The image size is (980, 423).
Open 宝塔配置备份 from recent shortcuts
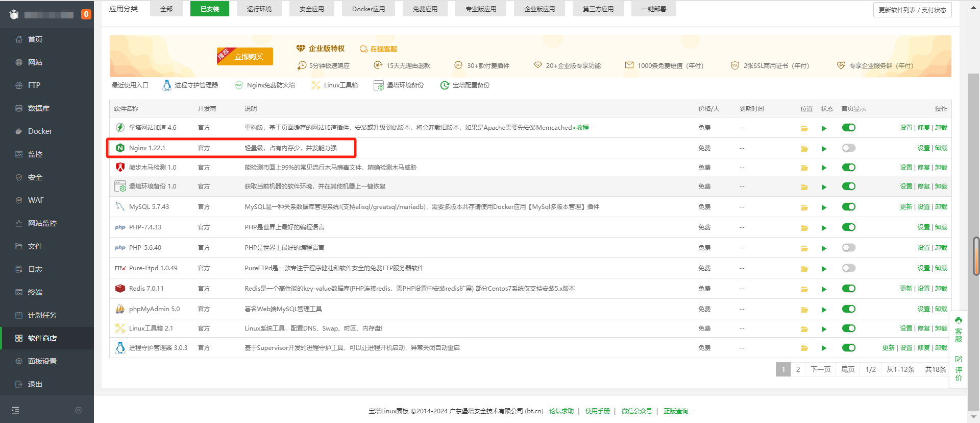465,85
